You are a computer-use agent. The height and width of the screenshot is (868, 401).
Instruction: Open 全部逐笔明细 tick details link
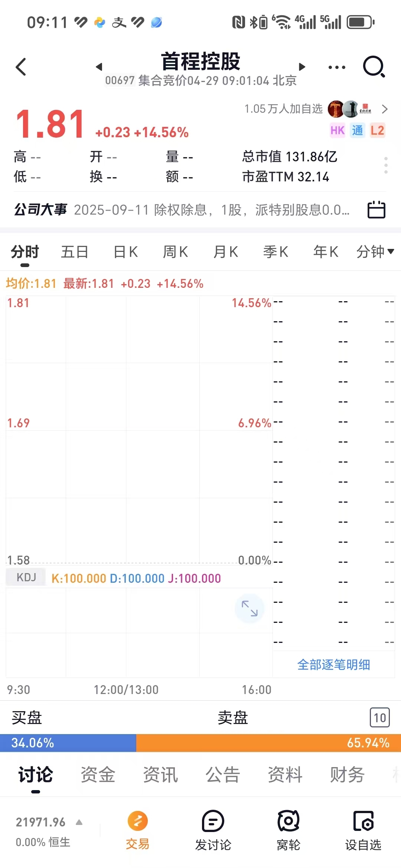[333, 664]
